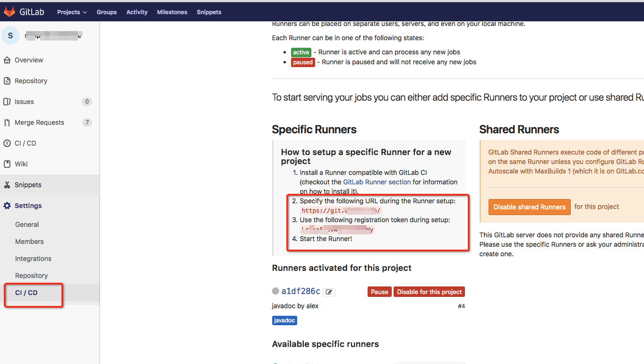
Task: Pause the a1df286c runner
Action: (x=379, y=292)
